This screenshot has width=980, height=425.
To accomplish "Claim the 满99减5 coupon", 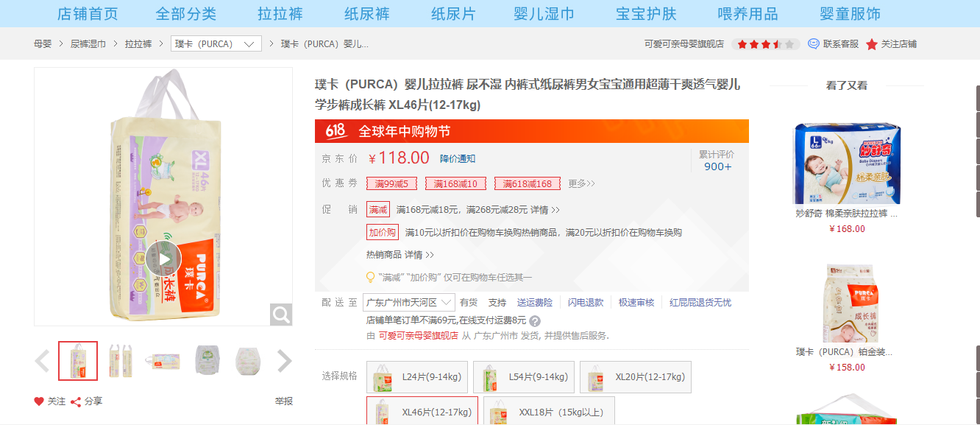I will click(391, 183).
